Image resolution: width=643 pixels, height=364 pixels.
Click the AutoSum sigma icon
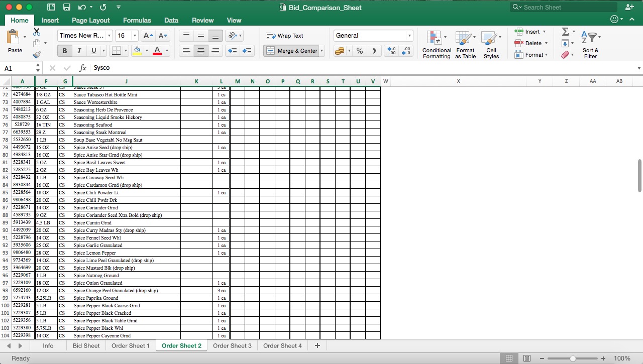pyautogui.click(x=565, y=32)
